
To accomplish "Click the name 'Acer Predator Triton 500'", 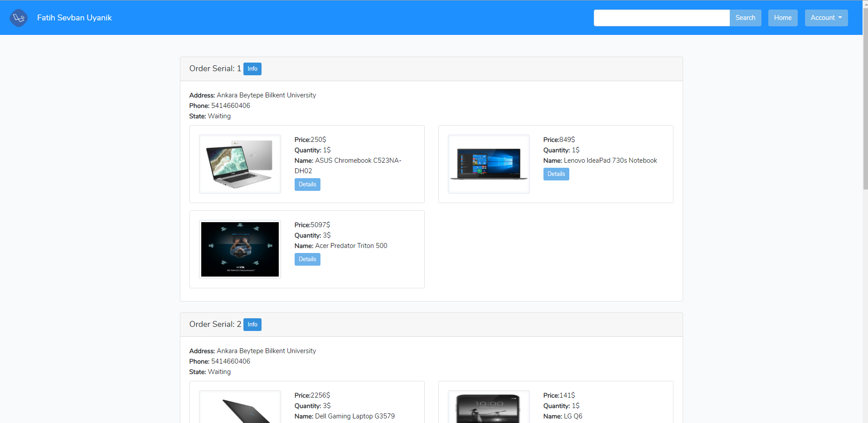I will [351, 246].
